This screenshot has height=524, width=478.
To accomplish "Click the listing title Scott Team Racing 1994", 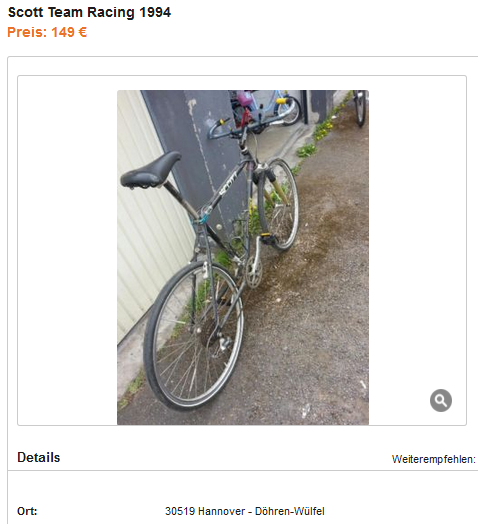I will (x=89, y=12).
